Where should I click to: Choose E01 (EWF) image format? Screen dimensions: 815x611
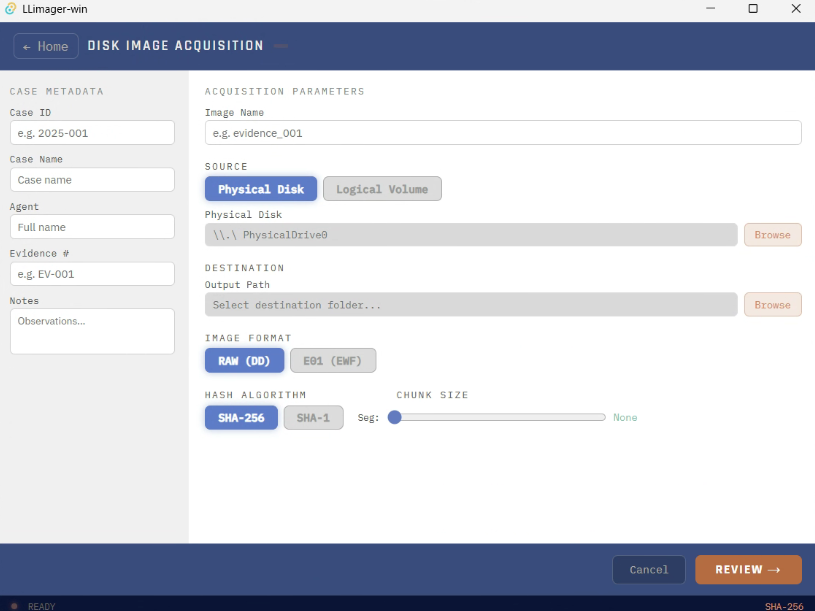point(333,361)
